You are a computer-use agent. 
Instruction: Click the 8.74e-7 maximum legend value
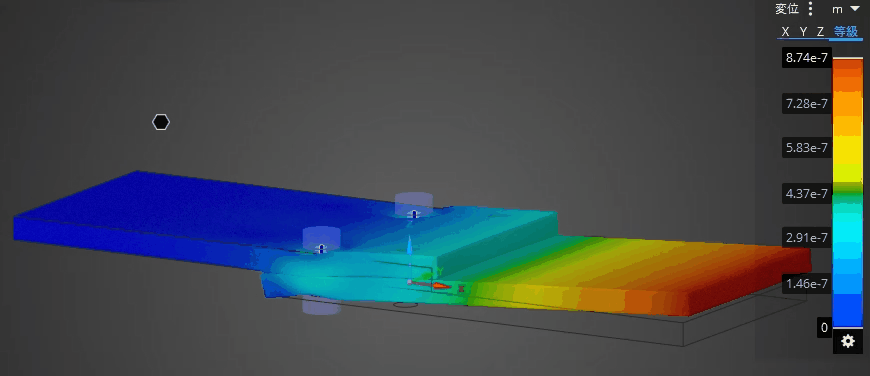807,58
